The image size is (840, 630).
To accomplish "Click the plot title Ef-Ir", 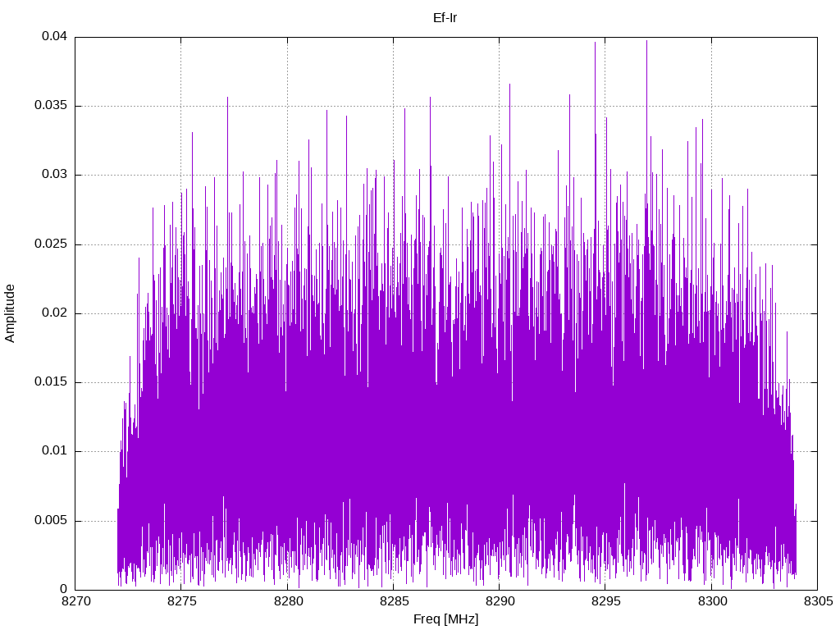I will click(x=445, y=18).
